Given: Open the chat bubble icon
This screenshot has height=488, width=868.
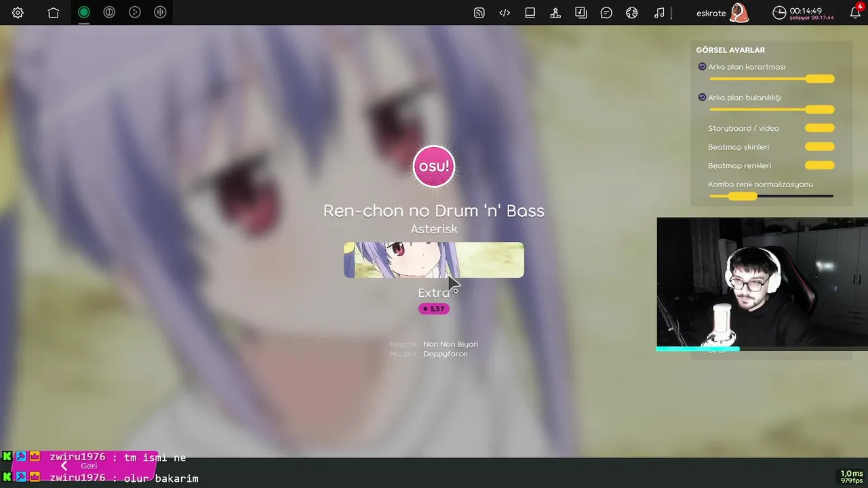Looking at the screenshot, I should 606,13.
